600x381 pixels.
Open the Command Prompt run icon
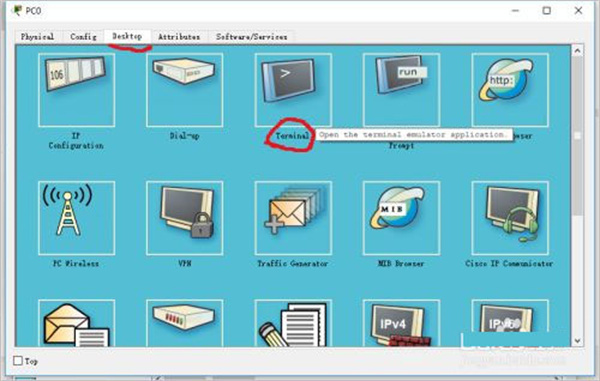[x=401, y=90]
